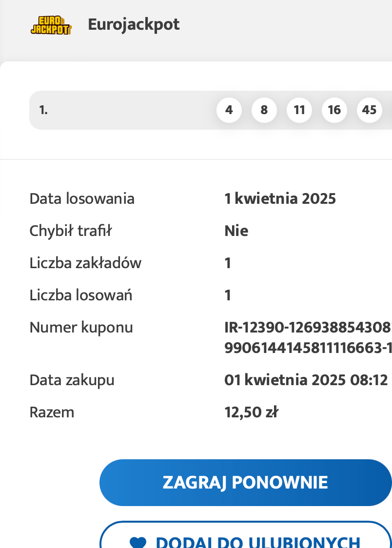Click the Liczba zakładów label
Image resolution: width=392 pixels, height=548 pixels.
(x=85, y=263)
